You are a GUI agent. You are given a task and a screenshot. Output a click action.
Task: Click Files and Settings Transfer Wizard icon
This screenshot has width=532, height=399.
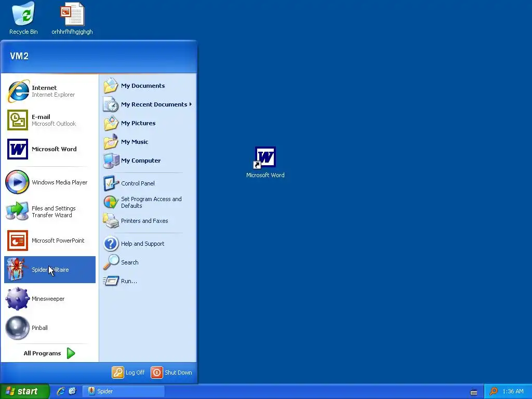tap(17, 211)
